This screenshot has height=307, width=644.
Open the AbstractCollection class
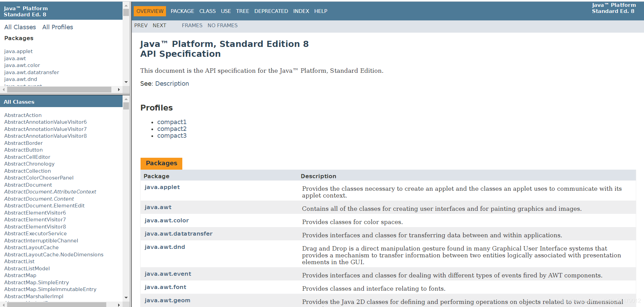click(27, 171)
